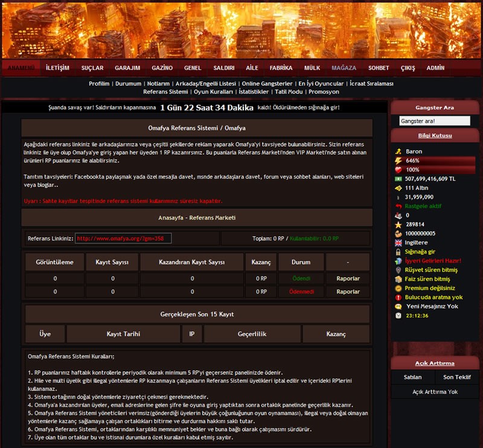
Task: Open the Açık Arttırma header link
Action: coord(434,363)
